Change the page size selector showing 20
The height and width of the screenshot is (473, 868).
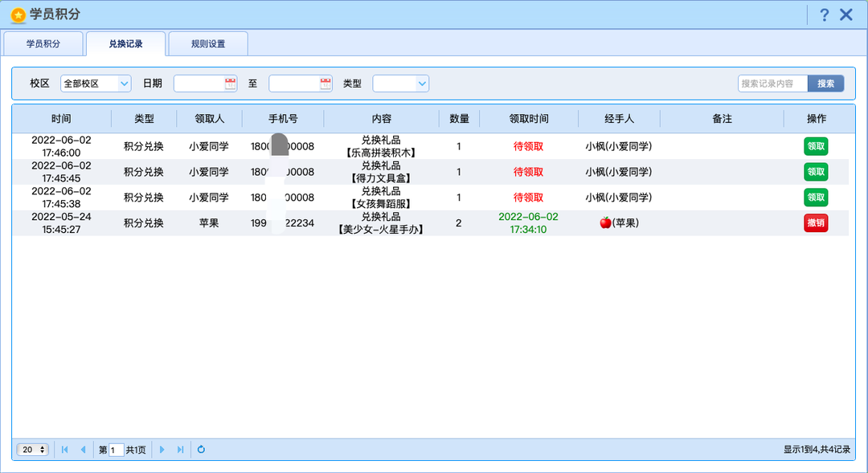click(33, 450)
